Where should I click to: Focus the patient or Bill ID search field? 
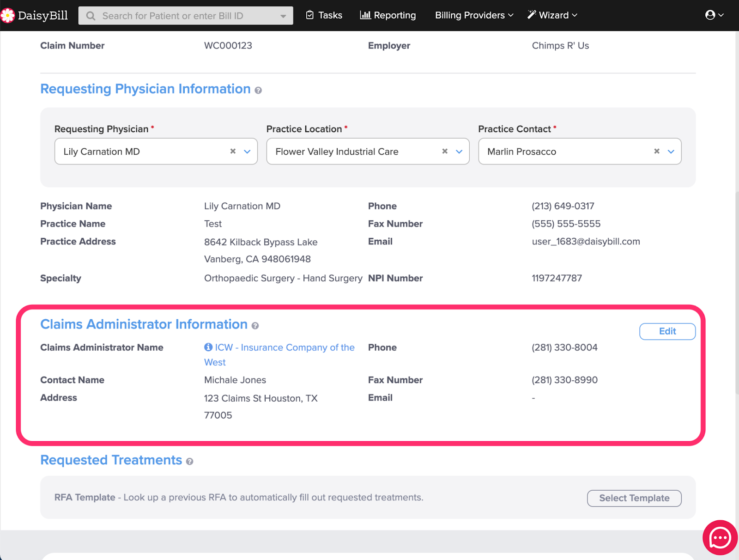pyautogui.click(x=186, y=16)
